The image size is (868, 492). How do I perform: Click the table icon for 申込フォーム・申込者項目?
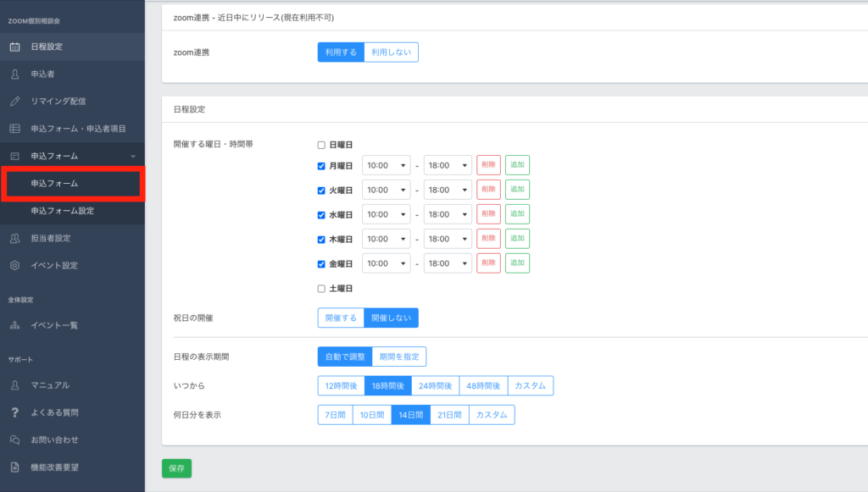point(14,129)
